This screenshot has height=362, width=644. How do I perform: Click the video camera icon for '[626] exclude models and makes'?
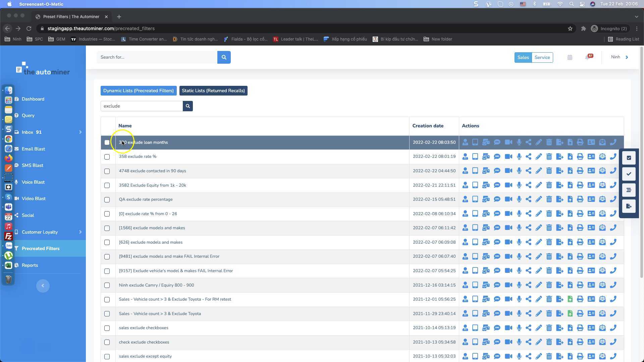click(x=508, y=242)
